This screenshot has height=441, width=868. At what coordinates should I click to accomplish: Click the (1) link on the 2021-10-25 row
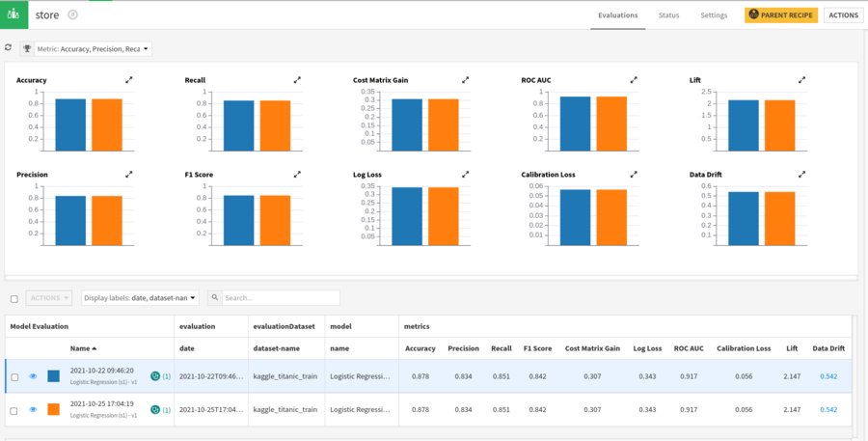pos(167,410)
